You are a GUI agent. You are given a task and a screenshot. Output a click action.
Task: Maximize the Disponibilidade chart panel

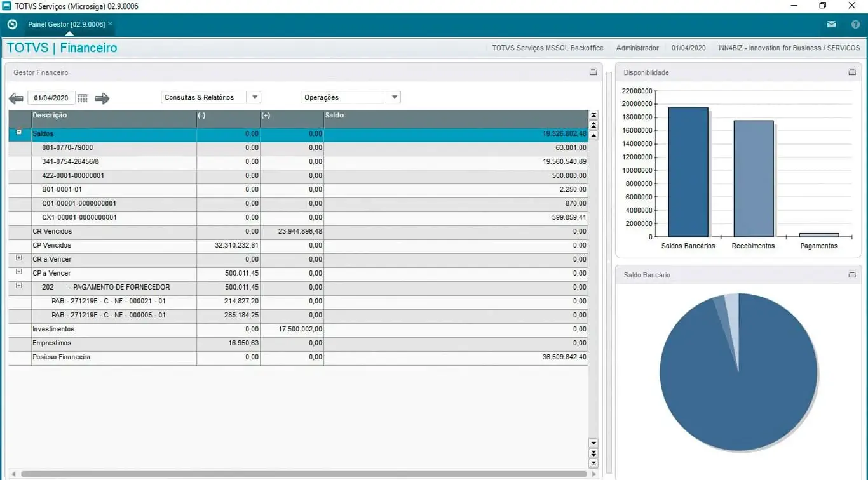tap(852, 72)
